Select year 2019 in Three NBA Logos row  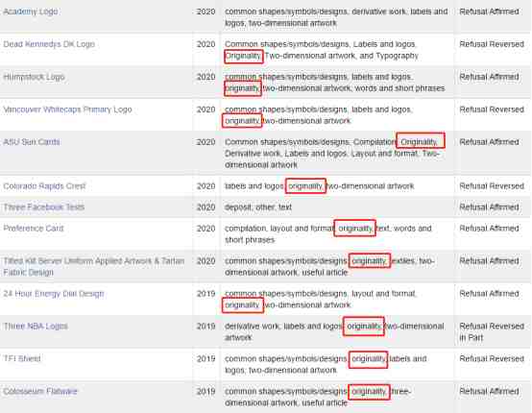pyautogui.click(x=206, y=327)
